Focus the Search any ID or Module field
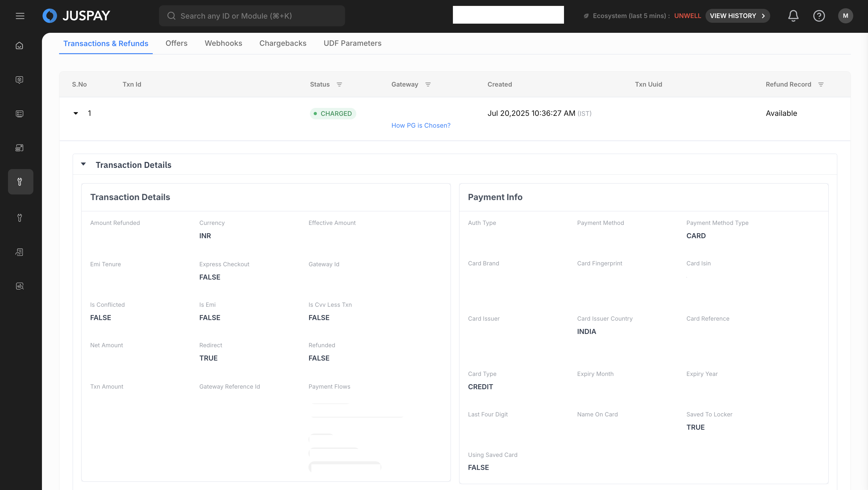This screenshot has width=868, height=490. point(252,16)
